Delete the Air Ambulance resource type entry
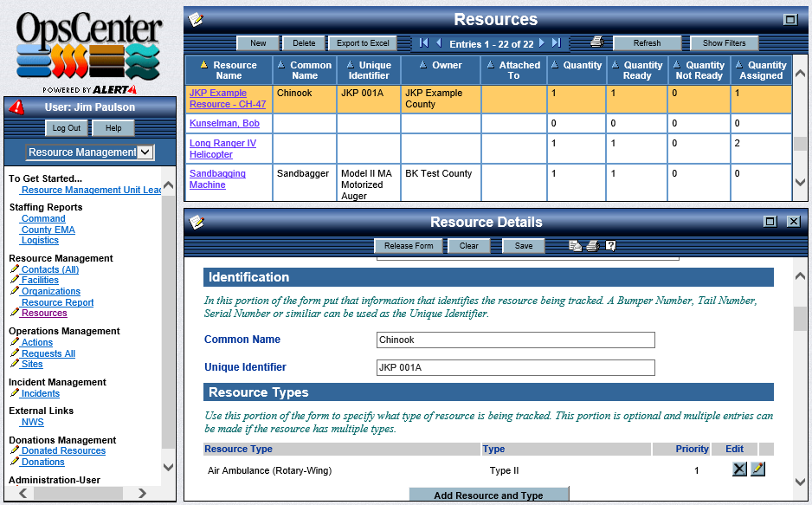The height and width of the screenshot is (505, 812). [738, 469]
